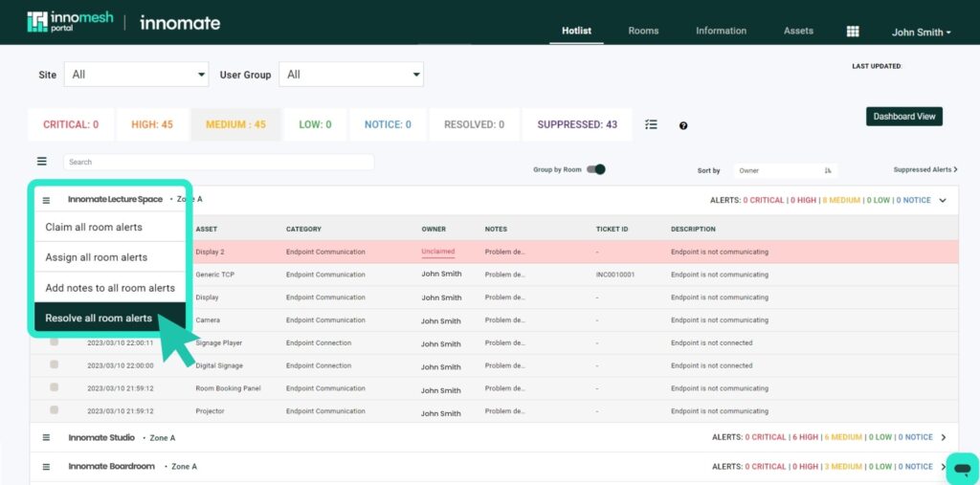Open Suppressed Alerts panel

[x=925, y=169]
